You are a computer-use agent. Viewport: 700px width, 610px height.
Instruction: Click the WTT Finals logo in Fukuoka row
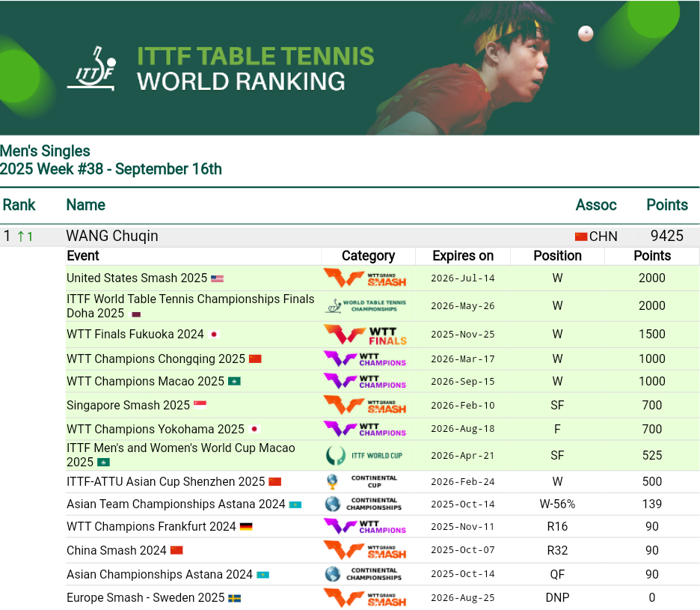(365, 335)
